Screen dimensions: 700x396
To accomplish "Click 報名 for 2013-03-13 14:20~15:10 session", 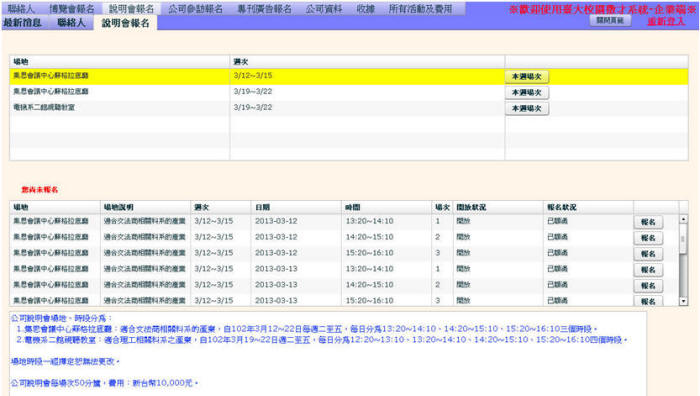I will [648, 285].
